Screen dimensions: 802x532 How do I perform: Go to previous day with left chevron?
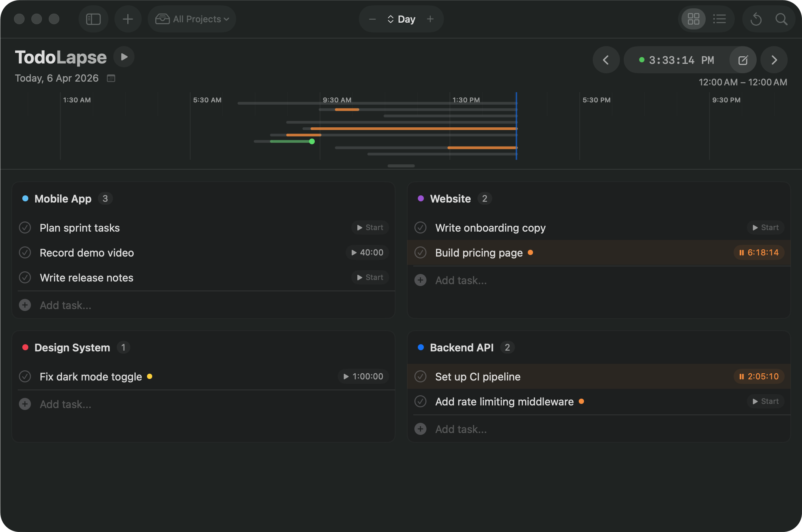coord(606,60)
